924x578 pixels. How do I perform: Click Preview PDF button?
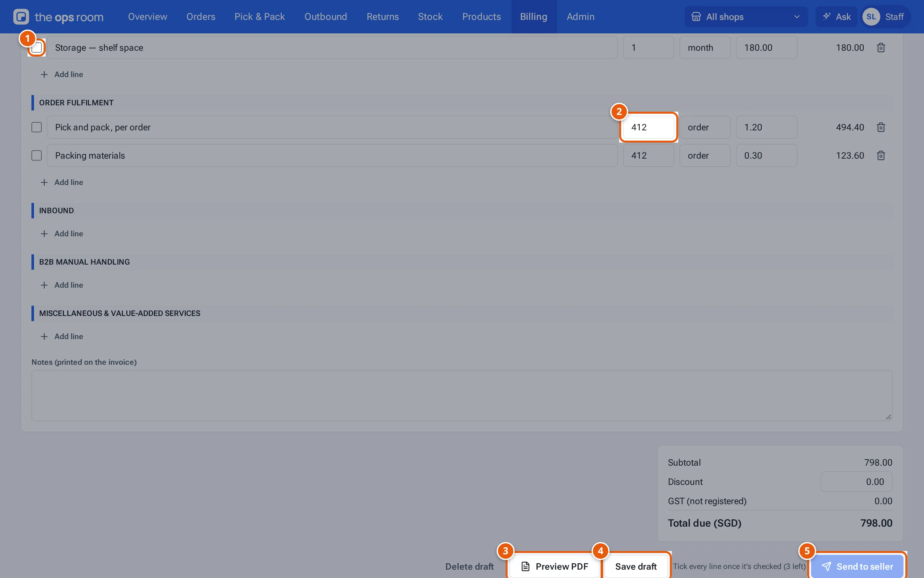tap(554, 566)
